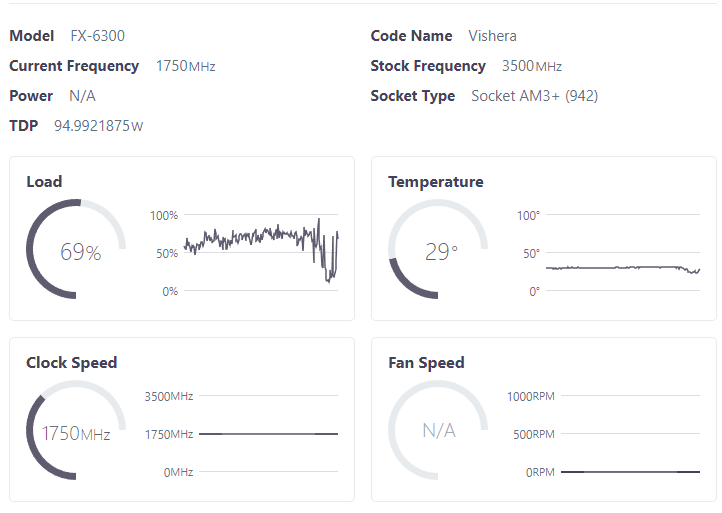
Task: Click the Load circular gauge showing 69%
Action: (x=77, y=250)
